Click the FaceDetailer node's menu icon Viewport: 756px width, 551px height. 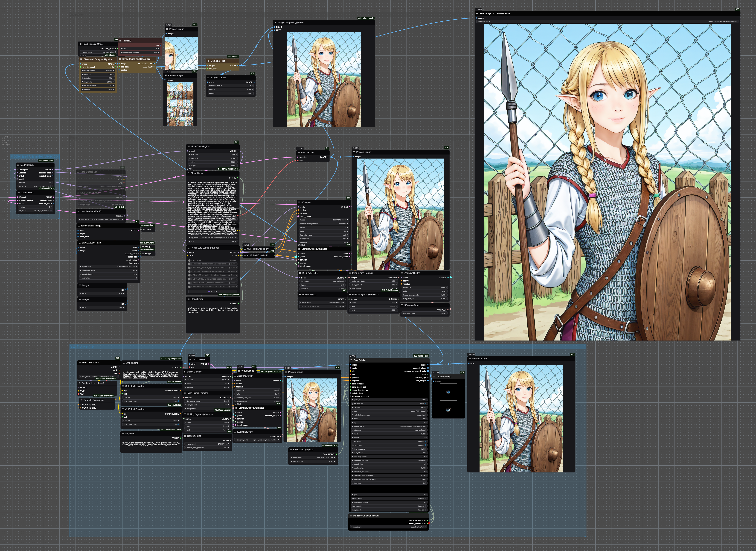pyautogui.click(x=351, y=360)
